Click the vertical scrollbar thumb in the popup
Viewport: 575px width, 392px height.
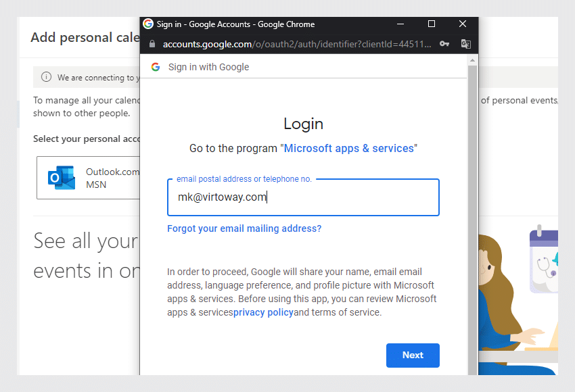(472, 220)
